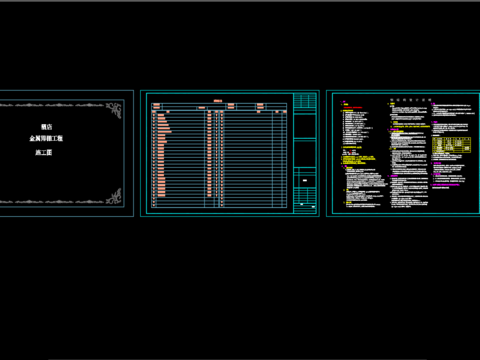Select the bottom-right ornamental corner flourish
Screen dimensions: 480x360
click(x=114, y=196)
